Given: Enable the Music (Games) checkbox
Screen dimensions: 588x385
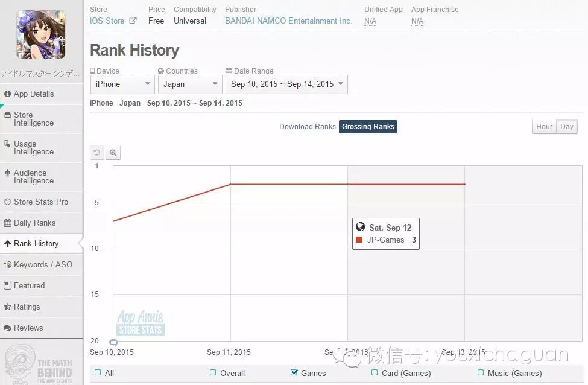Looking at the screenshot, I should click(481, 372).
